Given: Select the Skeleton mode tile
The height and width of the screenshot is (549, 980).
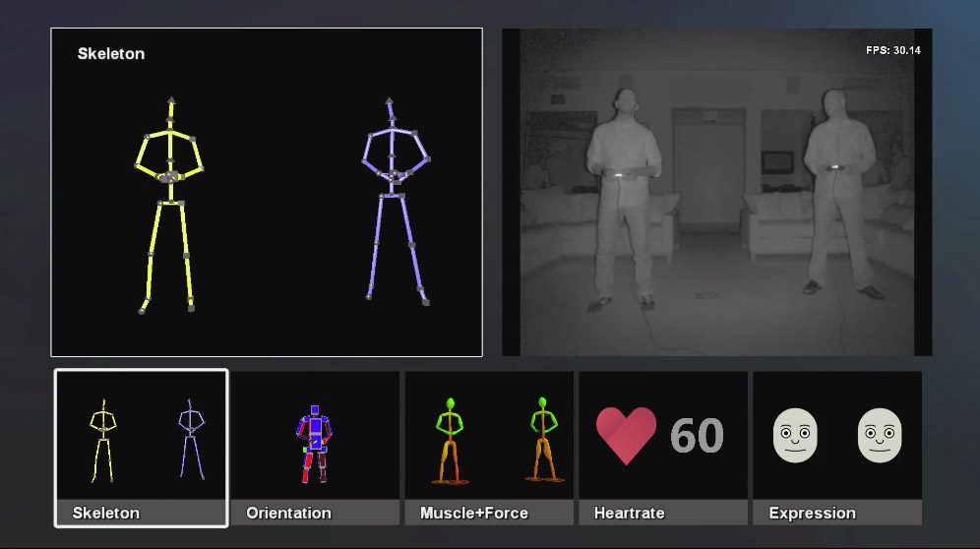Looking at the screenshot, I should (x=142, y=449).
